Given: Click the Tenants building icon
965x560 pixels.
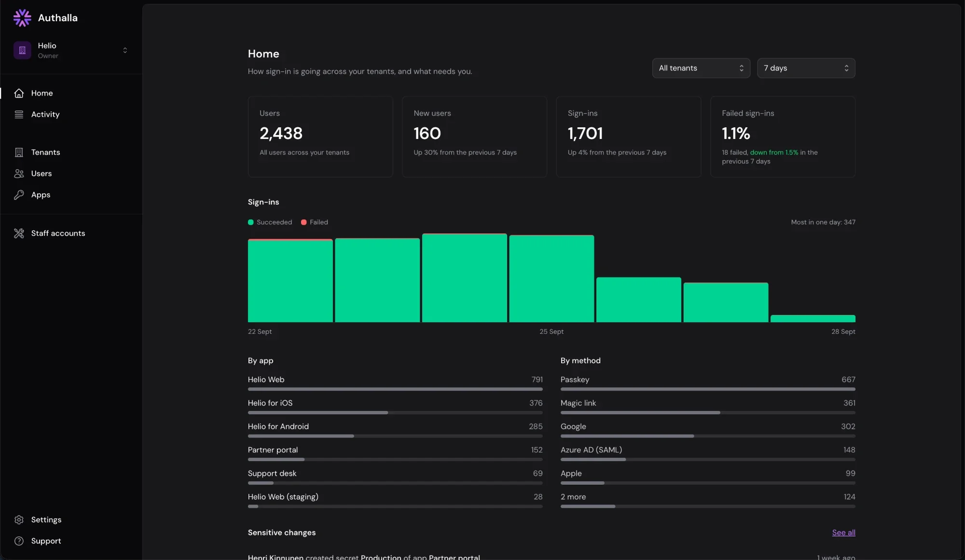Looking at the screenshot, I should [x=19, y=152].
